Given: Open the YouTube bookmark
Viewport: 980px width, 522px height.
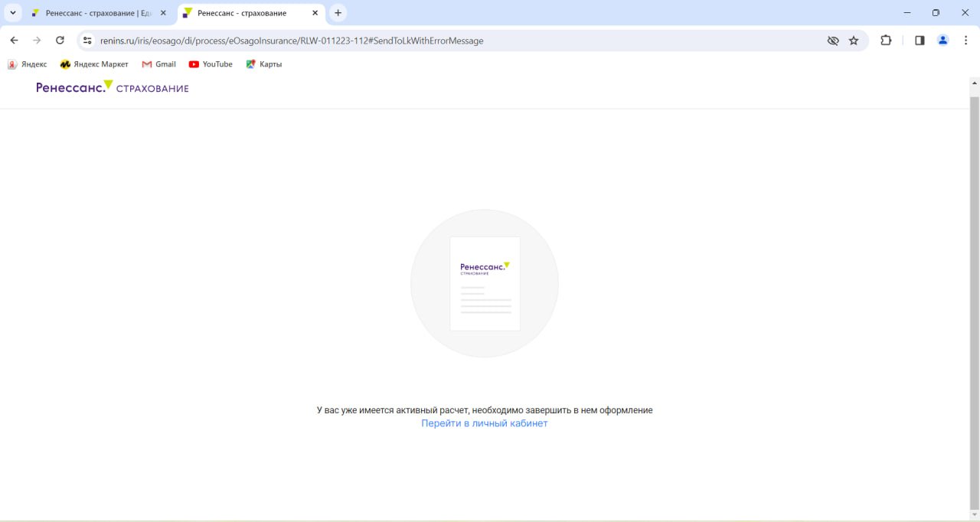Looking at the screenshot, I should coord(211,64).
